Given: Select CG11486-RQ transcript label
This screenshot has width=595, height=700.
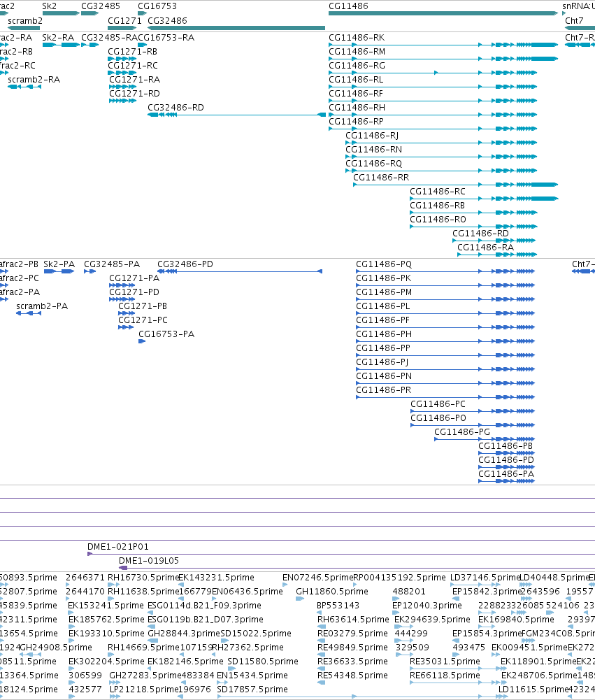Looking at the screenshot, I should point(373,164).
